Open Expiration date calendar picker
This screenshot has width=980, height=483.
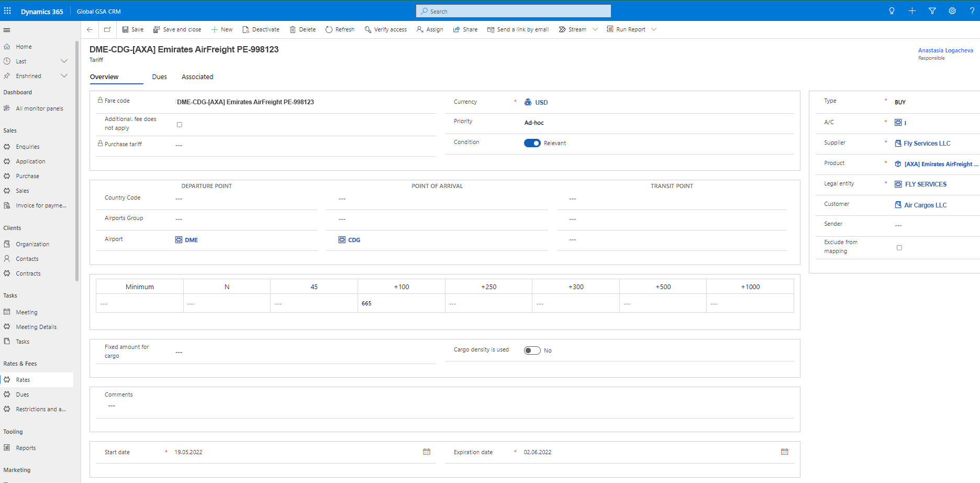coord(784,452)
